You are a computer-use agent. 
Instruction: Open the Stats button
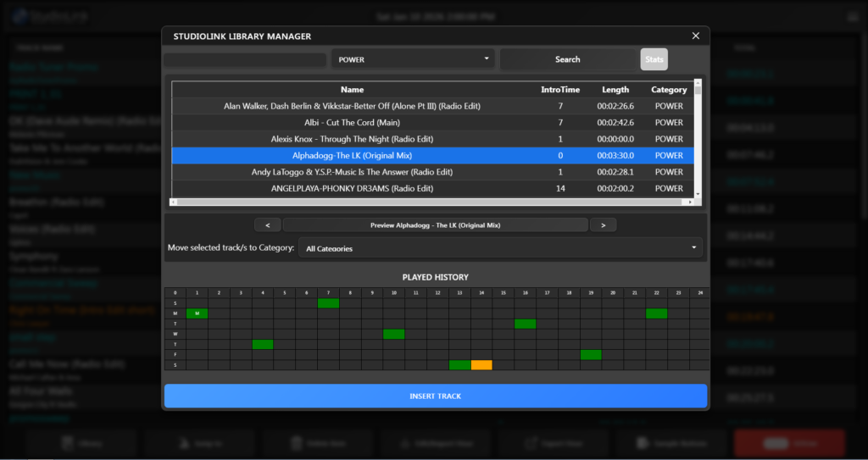coord(654,59)
